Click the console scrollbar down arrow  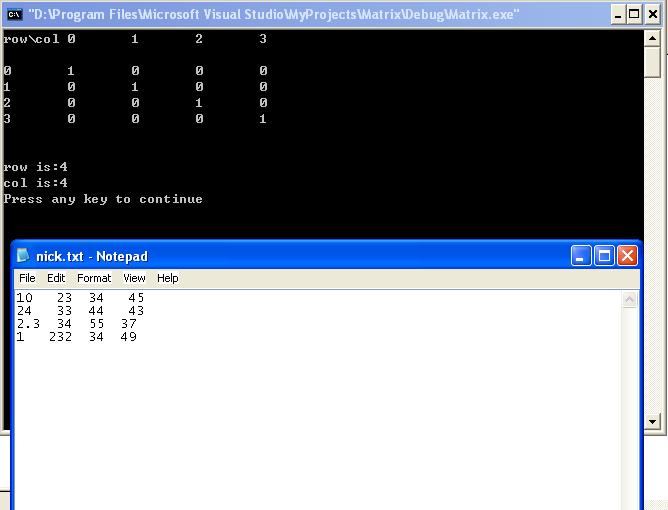[652, 422]
